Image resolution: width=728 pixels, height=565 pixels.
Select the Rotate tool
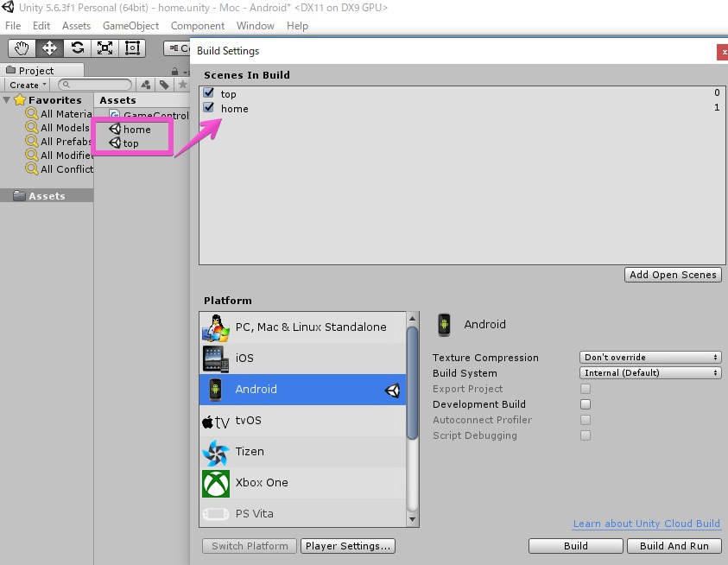(77, 48)
